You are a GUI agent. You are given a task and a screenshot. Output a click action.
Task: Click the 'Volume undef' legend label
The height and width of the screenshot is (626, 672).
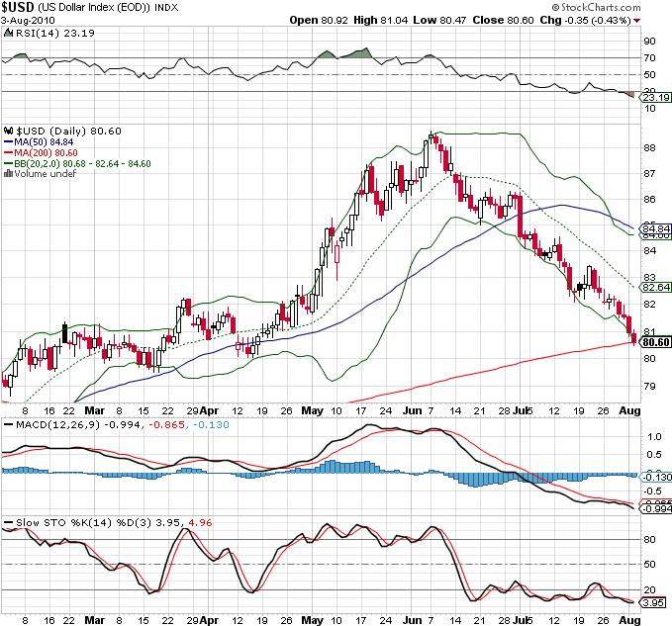point(46,173)
